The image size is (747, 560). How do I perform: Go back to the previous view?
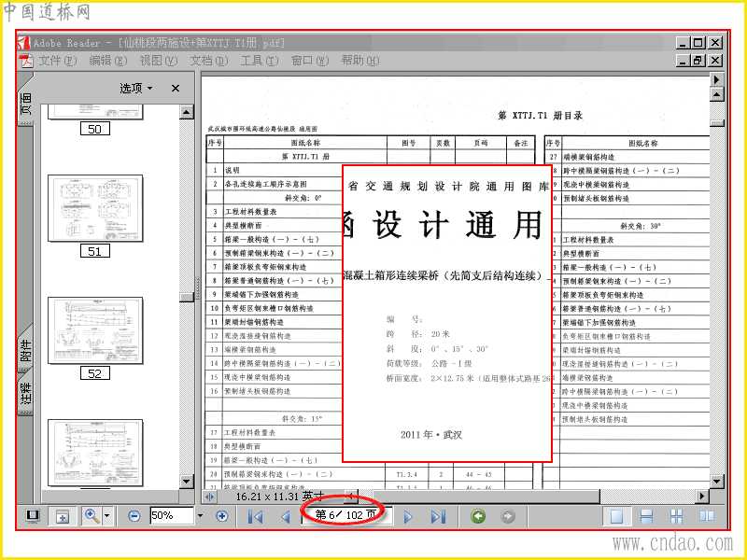[478, 516]
